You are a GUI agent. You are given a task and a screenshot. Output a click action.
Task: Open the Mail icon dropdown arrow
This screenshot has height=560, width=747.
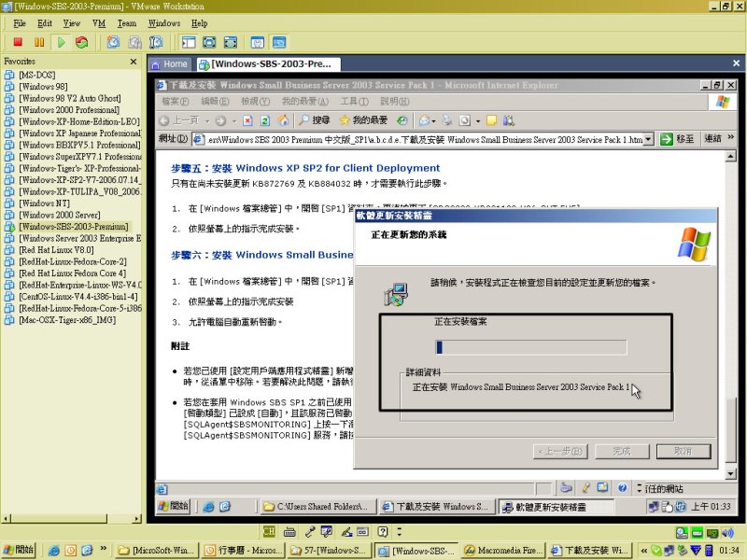433,121
